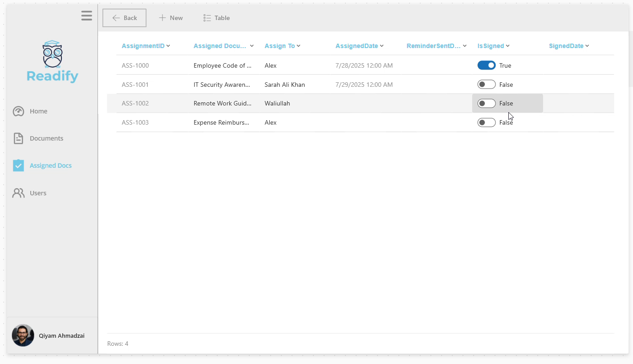Click the Readify owl logo
633x364 pixels.
coord(53,54)
